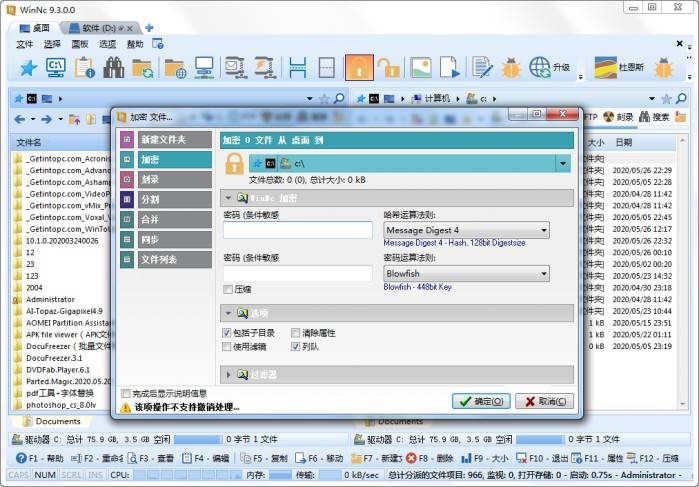Viewport: 699px width, 487px height.
Task: Click the globe upgrade icon in toolbar
Action: pyautogui.click(x=541, y=67)
